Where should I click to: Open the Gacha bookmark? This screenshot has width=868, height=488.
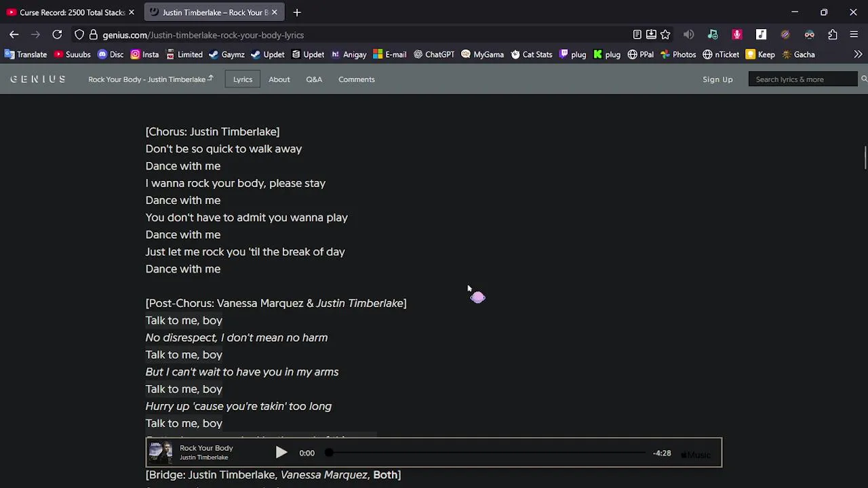(798, 54)
